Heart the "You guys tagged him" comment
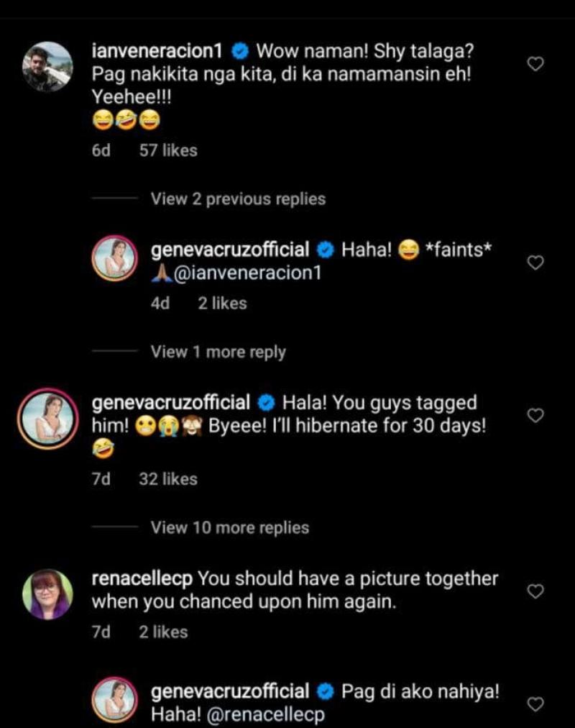Viewport: 575px width, 728px height. click(535, 416)
